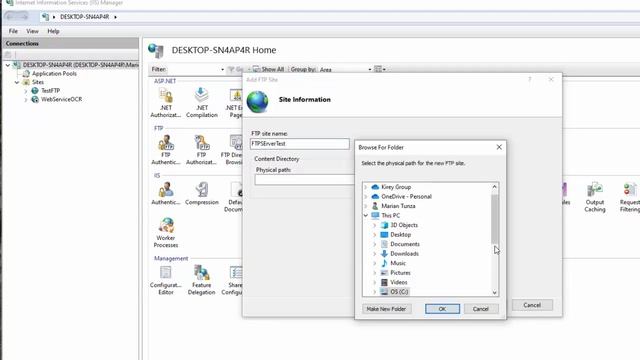
Task: Collapse the DESKTOP-SN4AP4R server node
Action: 8,65
